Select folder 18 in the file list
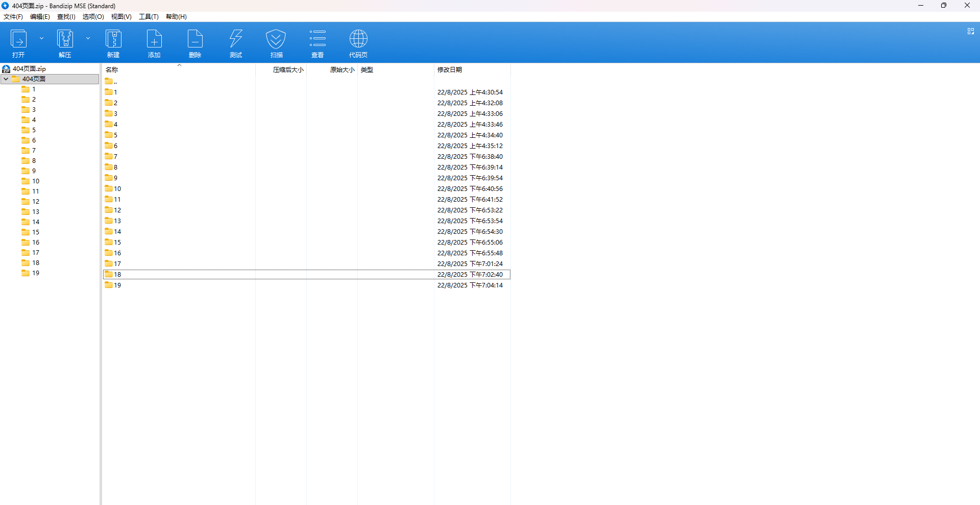The width and height of the screenshot is (980, 505). pyautogui.click(x=306, y=275)
